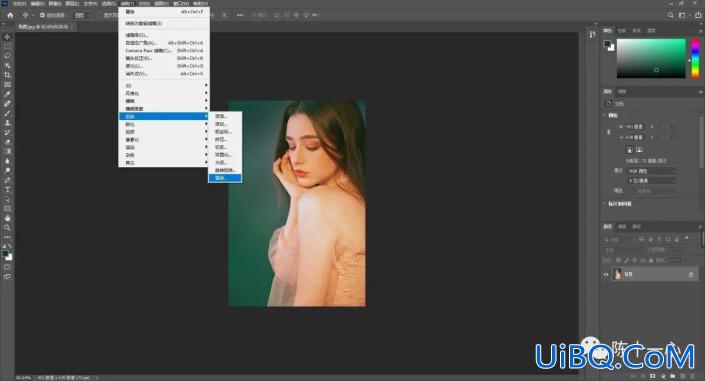
Task: Swap foreground and background colors
Action: (x=10, y=247)
